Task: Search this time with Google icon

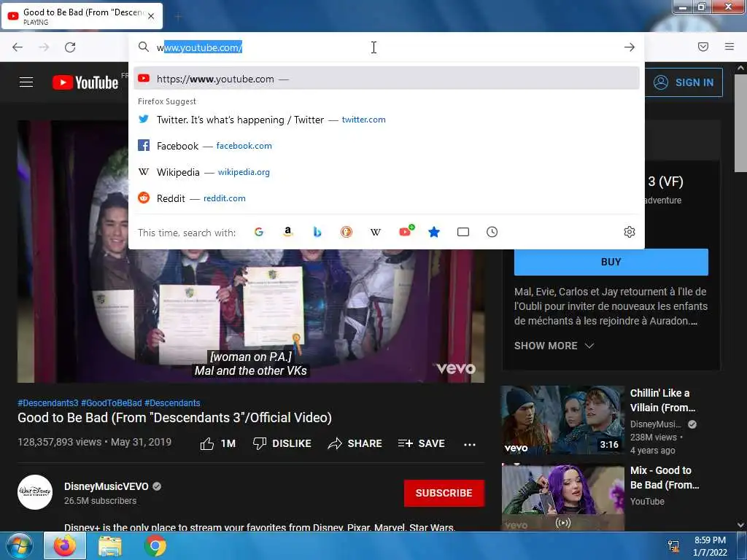Action: coord(259,232)
